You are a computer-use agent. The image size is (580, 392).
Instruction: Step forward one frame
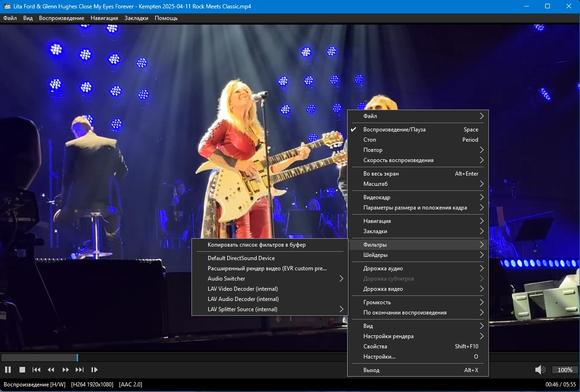pyautogui.click(x=94, y=370)
